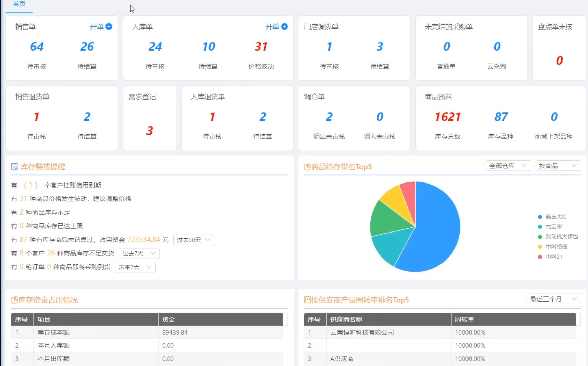588x366 pixels.
Task: Click the plus icon in 销售单 card
Action: point(109,27)
